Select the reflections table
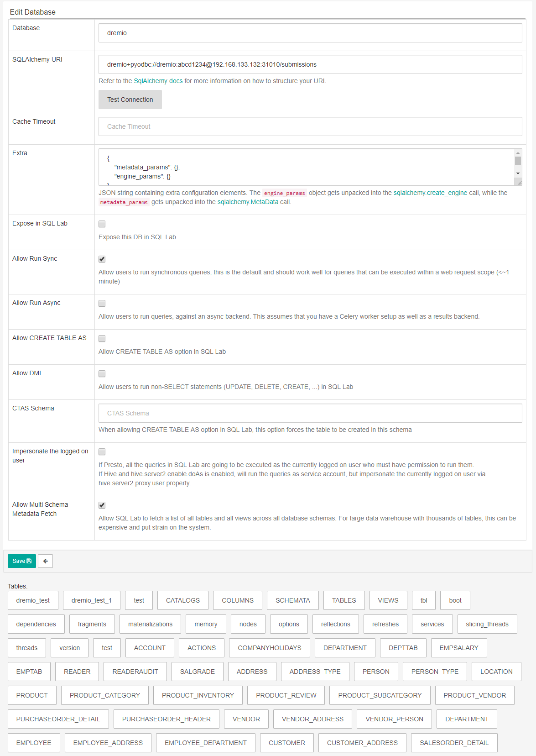This screenshot has height=756, width=536. pos(336,624)
